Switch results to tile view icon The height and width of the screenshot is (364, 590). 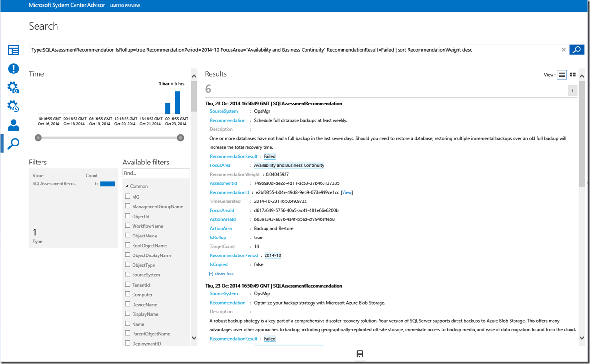(573, 75)
